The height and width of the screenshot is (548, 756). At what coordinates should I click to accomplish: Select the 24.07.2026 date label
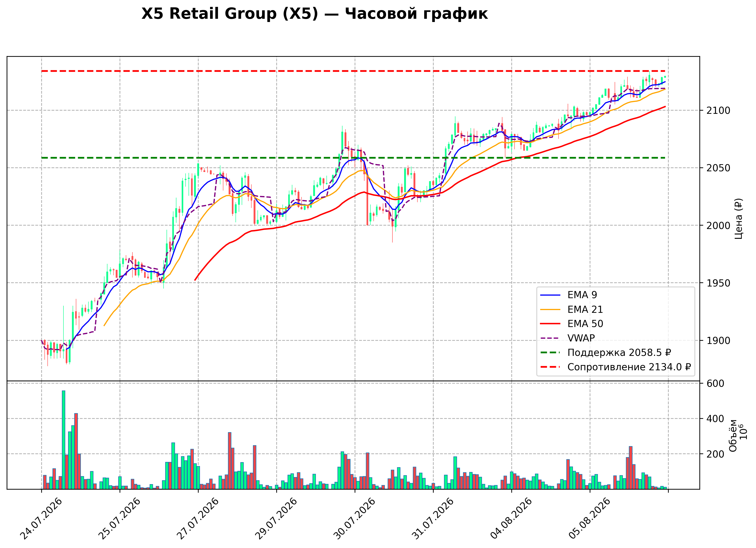point(41,519)
